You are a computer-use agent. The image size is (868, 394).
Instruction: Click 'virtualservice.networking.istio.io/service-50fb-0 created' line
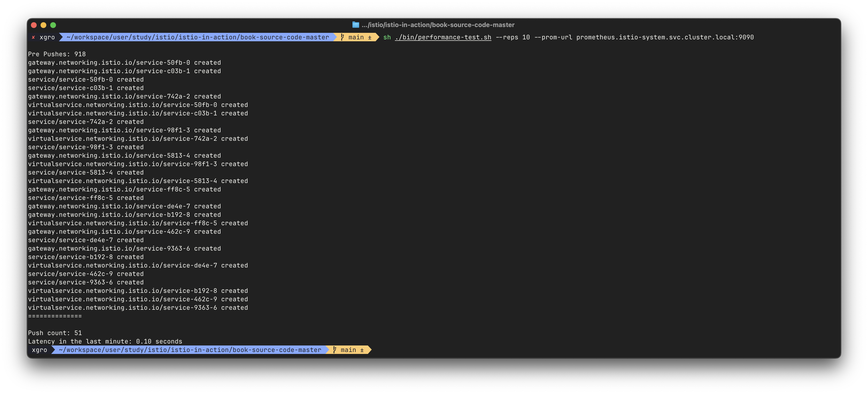click(138, 105)
